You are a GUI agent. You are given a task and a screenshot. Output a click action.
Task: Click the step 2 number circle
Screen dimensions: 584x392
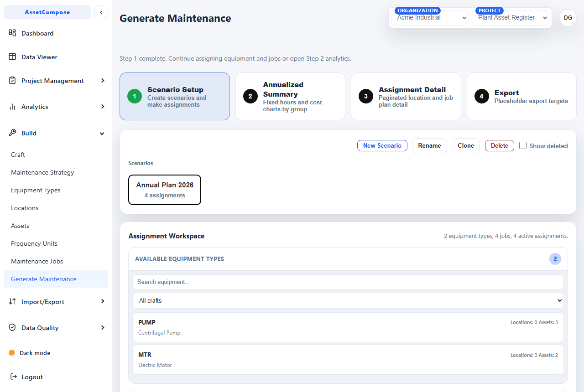click(250, 96)
